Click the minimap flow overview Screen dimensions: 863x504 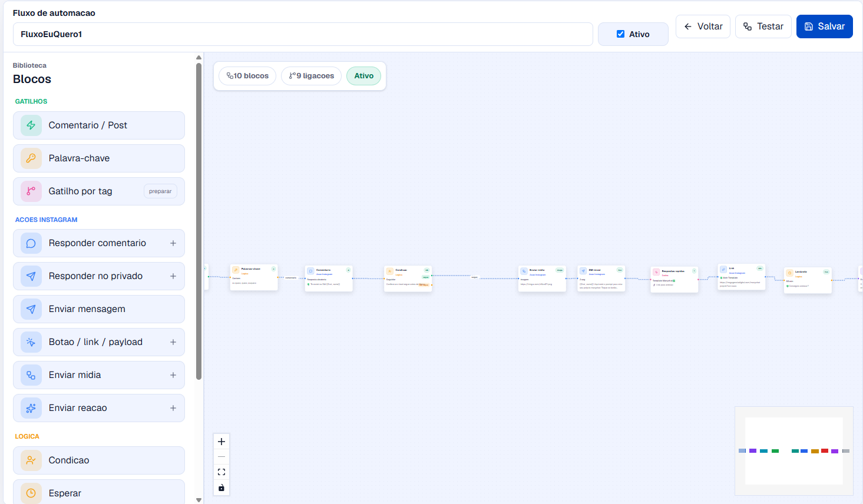(x=794, y=451)
